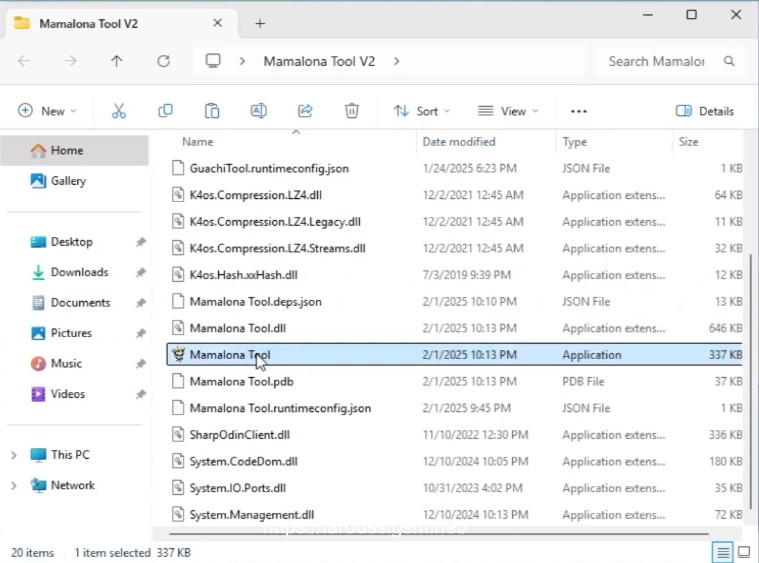
Task: Click the System.CodeDom.dll file icon
Action: coord(178,461)
